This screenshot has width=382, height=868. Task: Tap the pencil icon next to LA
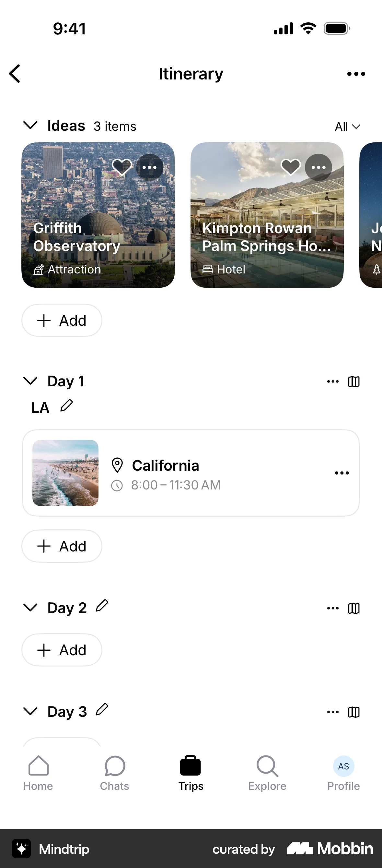66,405
